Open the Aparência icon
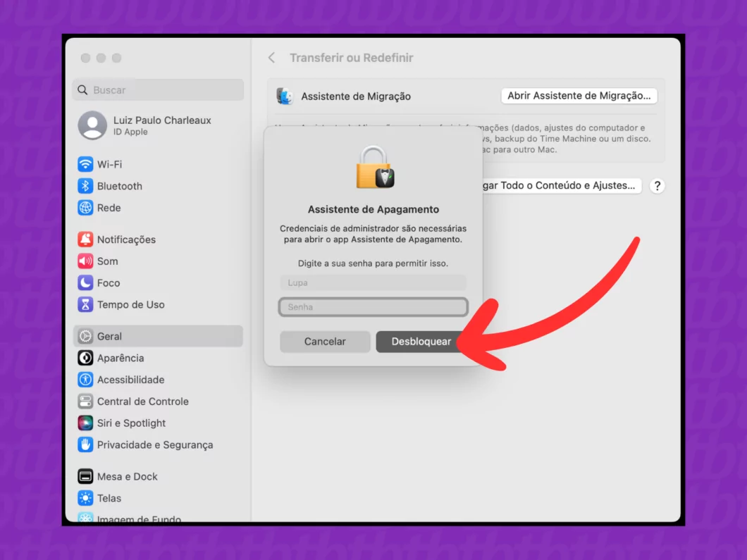 point(85,358)
